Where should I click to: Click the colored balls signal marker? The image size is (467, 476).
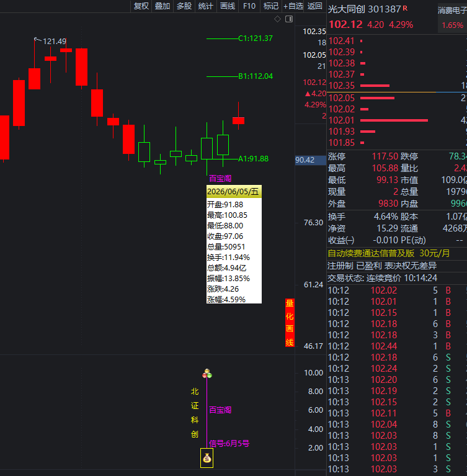pyautogui.click(x=207, y=374)
